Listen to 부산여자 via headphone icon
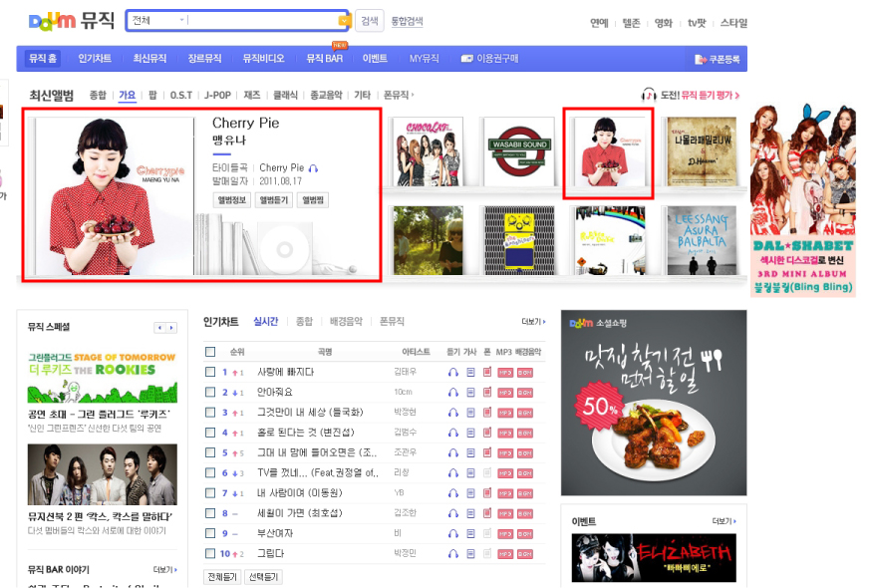The height and width of the screenshot is (588, 870). (x=453, y=533)
